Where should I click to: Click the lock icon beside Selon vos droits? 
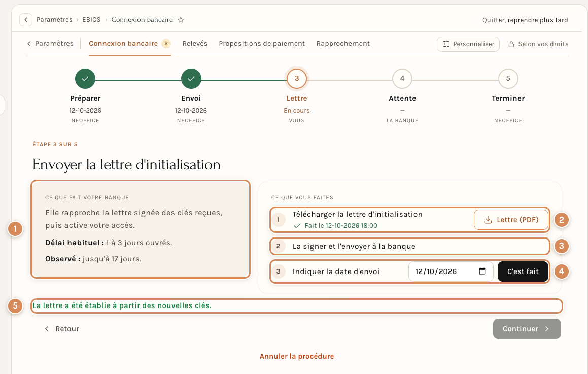(511, 44)
